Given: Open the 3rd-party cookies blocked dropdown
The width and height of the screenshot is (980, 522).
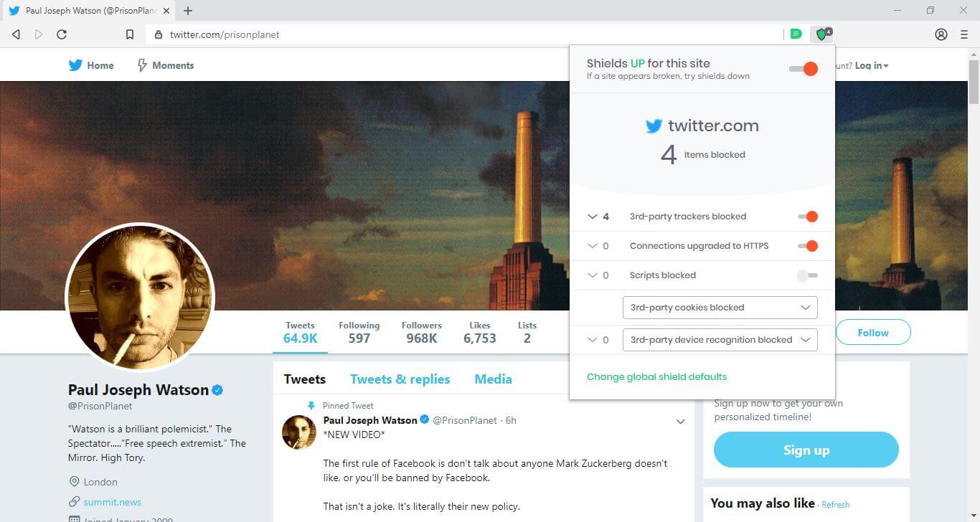Looking at the screenshot, I should point(720,308).
